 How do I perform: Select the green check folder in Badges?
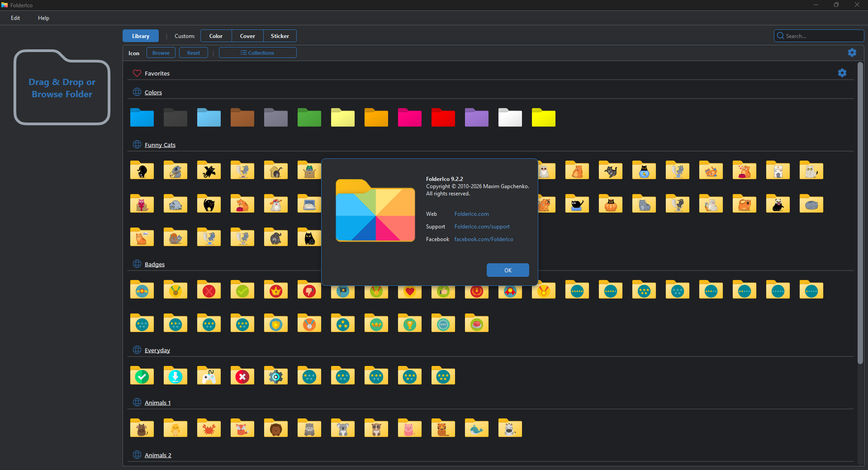pos(242,290)
